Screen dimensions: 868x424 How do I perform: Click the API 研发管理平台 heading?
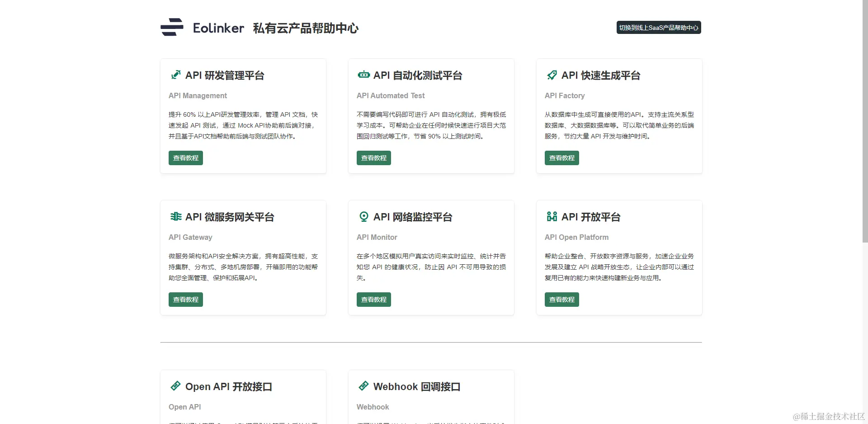point(225,76)
